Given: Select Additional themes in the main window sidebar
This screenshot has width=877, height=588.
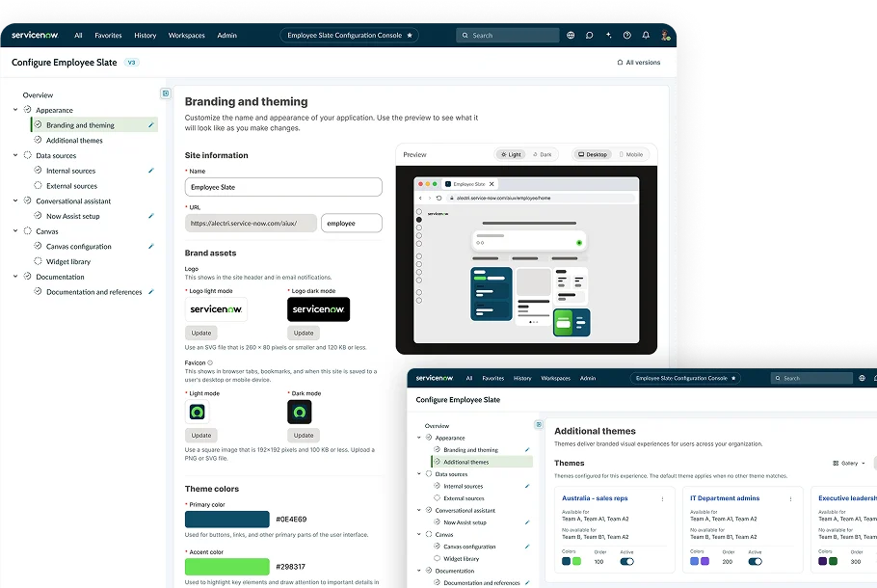Looking at the screenshot, I should coord(74,141).
